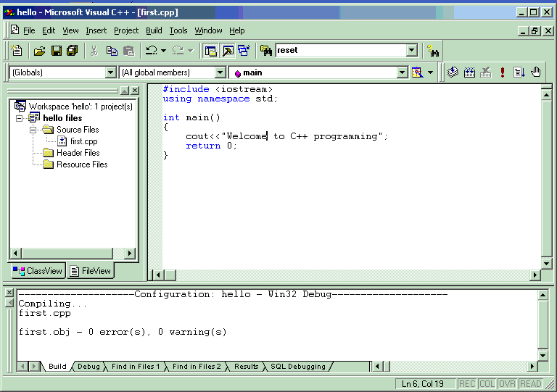The height and width of the screenshot is (392, 557).
Task: Click the Resource Files folder icon
Action: (48, 164)
